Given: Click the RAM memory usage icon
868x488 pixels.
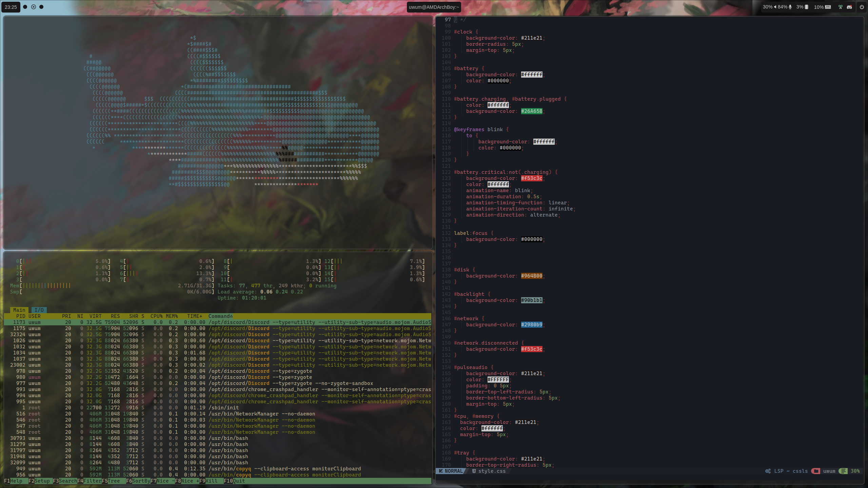Looking at the screenshot, I should [828, 7].
